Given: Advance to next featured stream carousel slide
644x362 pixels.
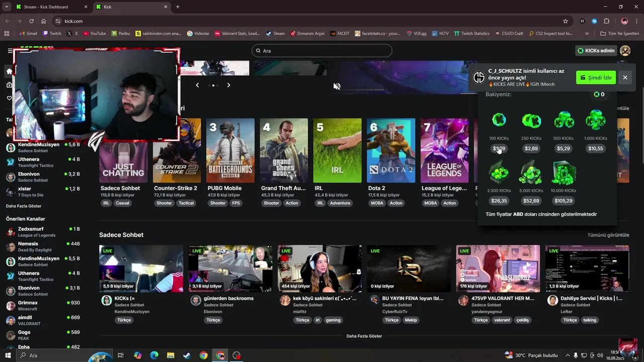Looking at the screenshot, I should [228, 85].
